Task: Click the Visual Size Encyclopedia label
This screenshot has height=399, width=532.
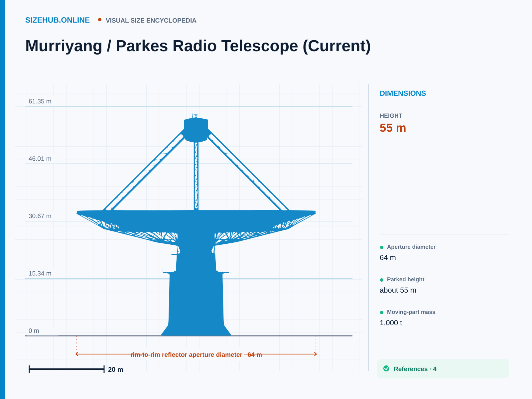Action: (x=151, y=21)
